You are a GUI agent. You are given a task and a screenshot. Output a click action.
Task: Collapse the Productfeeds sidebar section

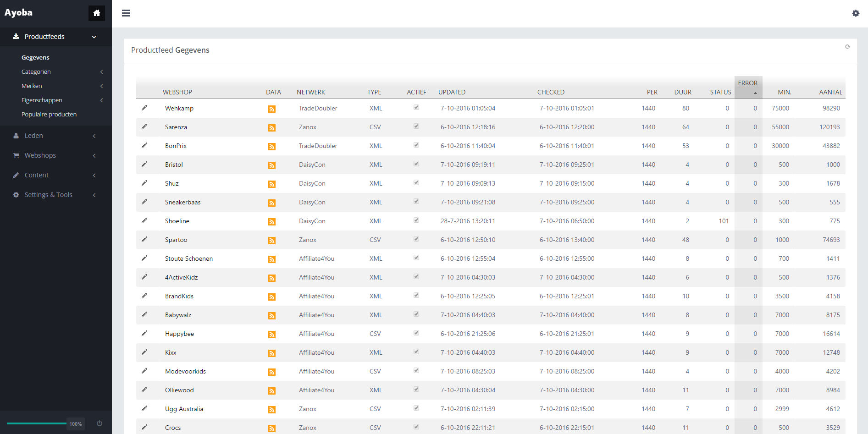pyautogui.click(x=56, y=37)
